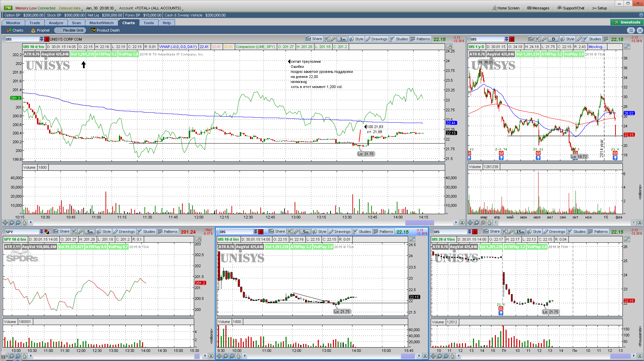Open Messages
This screenshot has height=361, width=644.
(538, 8)
